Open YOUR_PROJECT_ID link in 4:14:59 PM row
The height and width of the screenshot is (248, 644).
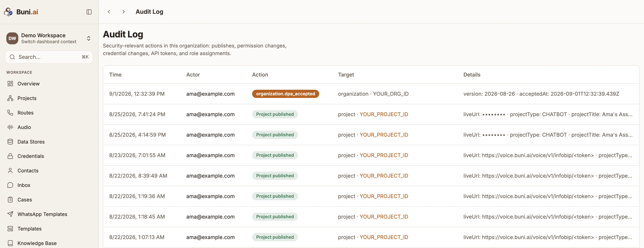tap(384, 135)
